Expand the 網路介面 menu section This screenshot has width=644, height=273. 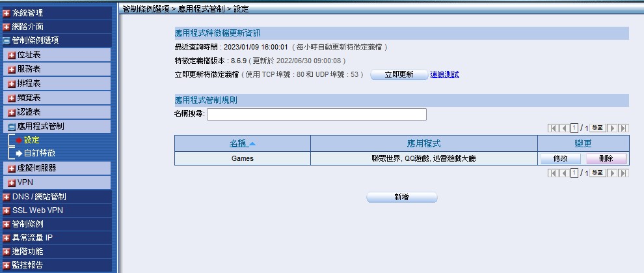coord(27,27)
